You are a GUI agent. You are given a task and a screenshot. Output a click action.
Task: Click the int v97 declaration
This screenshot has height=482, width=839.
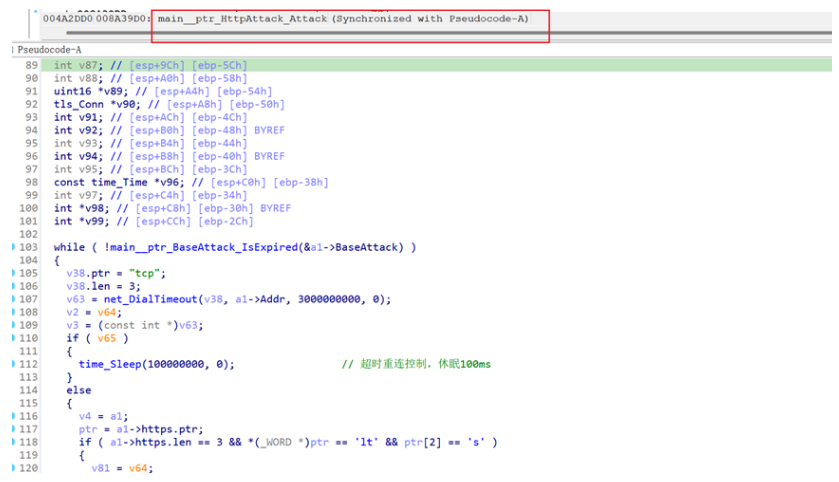[x=78, y=195]
